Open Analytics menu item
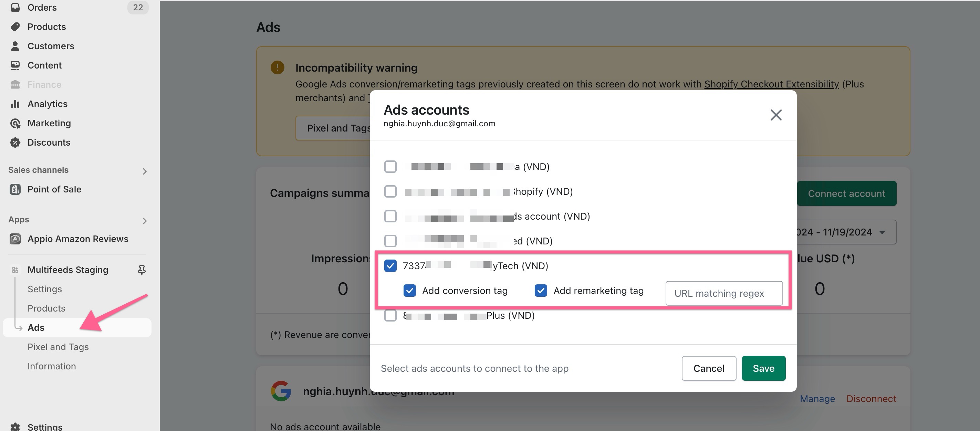 point(48,104)
